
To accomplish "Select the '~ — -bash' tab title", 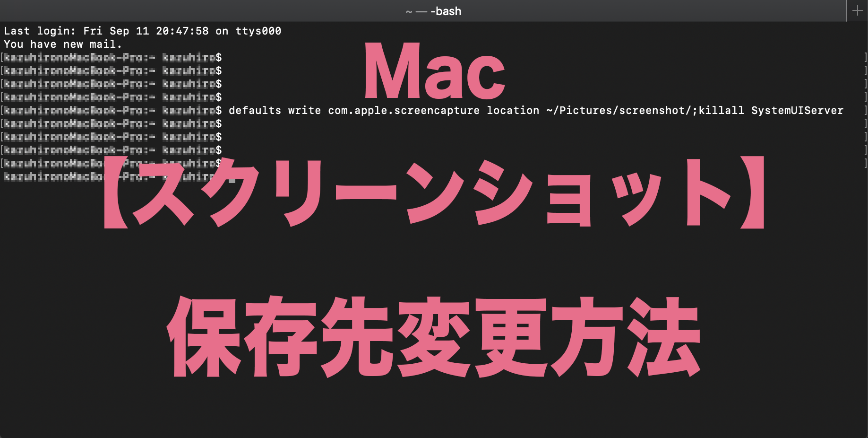I will [x=433, y=11].
